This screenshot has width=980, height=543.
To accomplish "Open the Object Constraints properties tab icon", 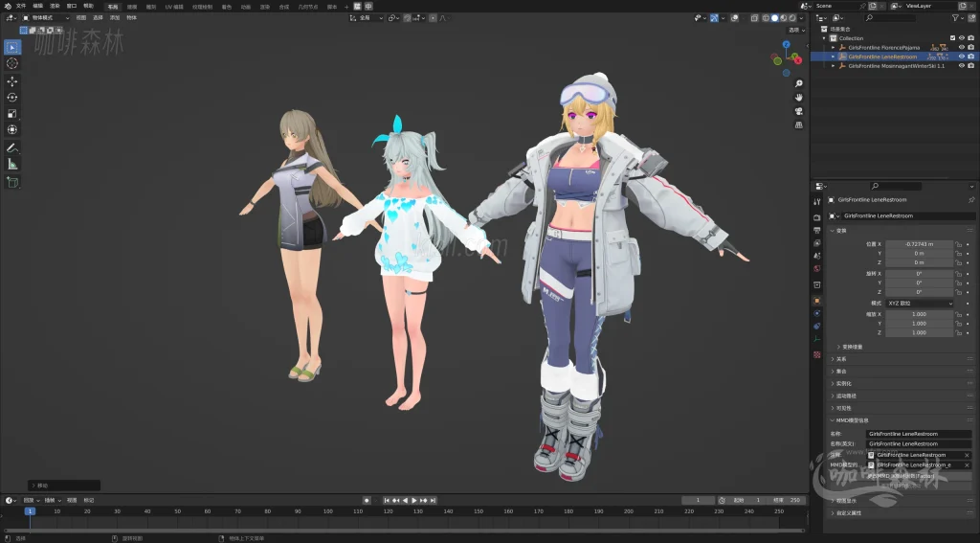I will (817, 326).
